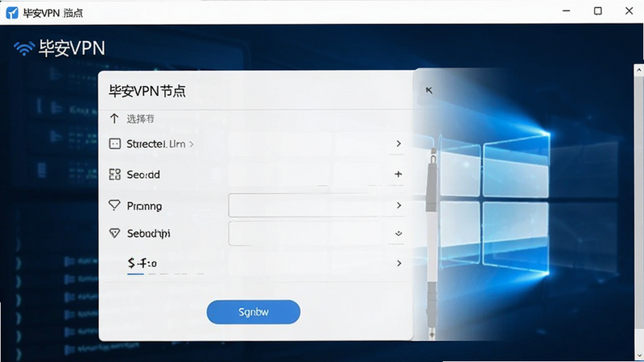Click the Seordd label

click(143, 175)
